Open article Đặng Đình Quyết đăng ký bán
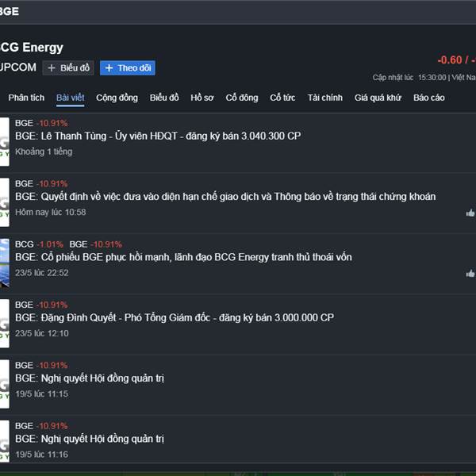The width and height of the screenshot is (476, 476). point(175,318)
